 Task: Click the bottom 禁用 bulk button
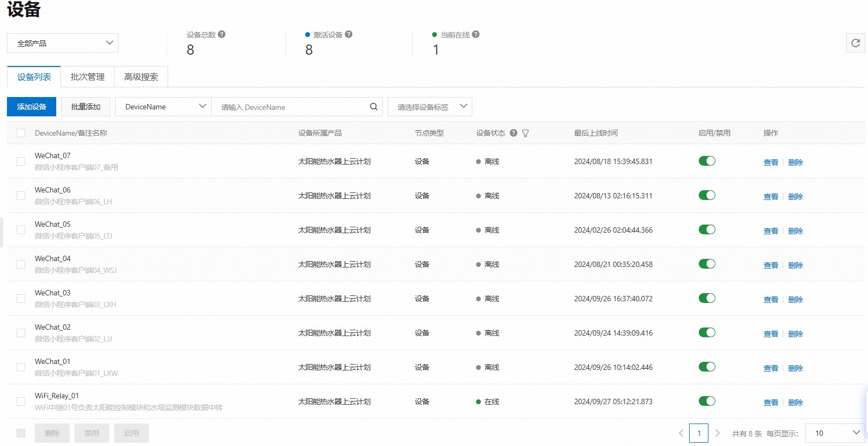click(92, 433)
